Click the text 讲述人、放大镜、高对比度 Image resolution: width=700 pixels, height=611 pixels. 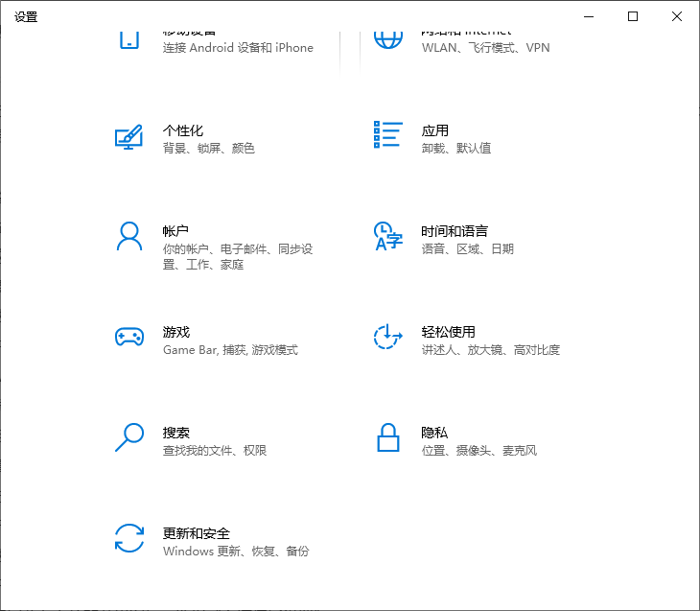[x=491, y=350]
